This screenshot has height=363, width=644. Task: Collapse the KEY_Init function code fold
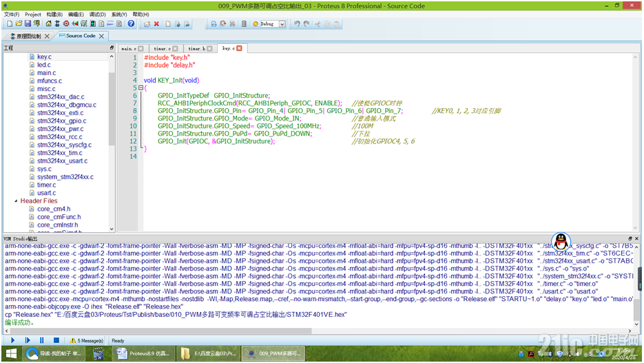pyautogui.click(x=141, y=87)
